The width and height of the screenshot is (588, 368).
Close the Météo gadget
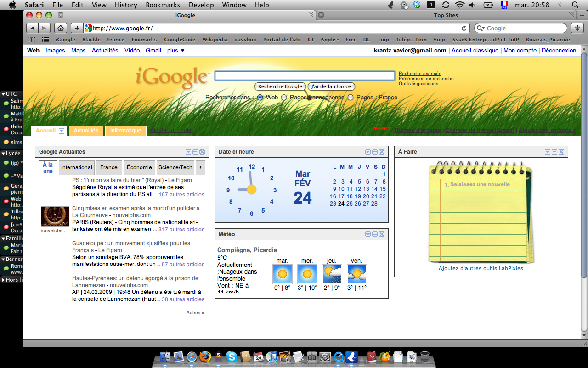pos(382,234)
